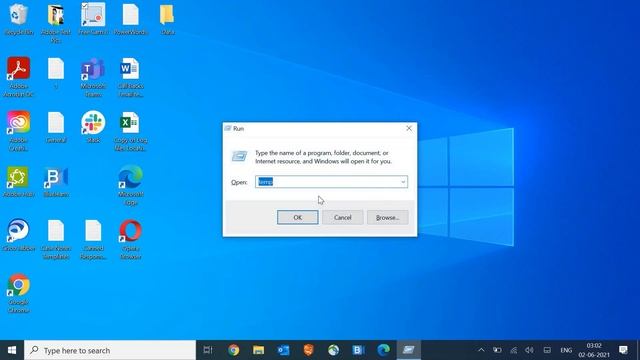The image size is (640, 360).
Task: Open the General file desktop icon
Action: pyautogui.click(x=56, y=127)
